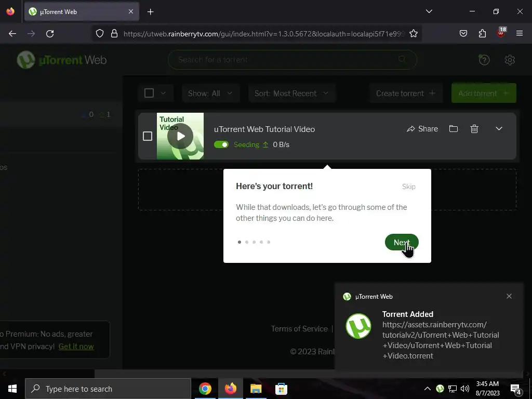Skip the onboarding tour
The image size is (532, 399).
coord(408,187)
